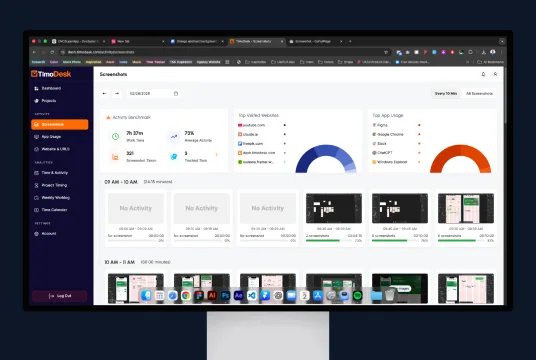Open a new browser tab with plus
The height and width of the screenshot is (360, 536).
pos(350,41)
